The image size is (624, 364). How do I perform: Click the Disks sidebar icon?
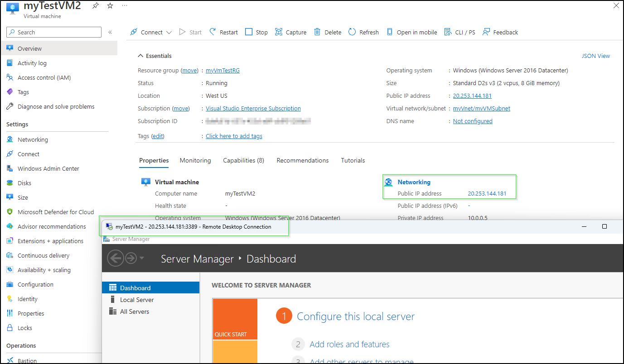point(10,183)
